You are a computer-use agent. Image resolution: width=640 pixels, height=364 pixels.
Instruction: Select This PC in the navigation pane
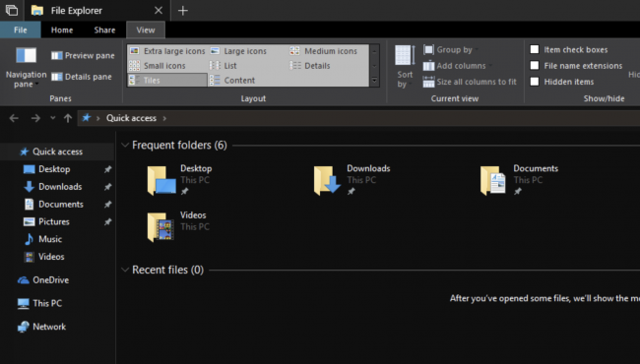pyautogui.click(x=47, y=303)
